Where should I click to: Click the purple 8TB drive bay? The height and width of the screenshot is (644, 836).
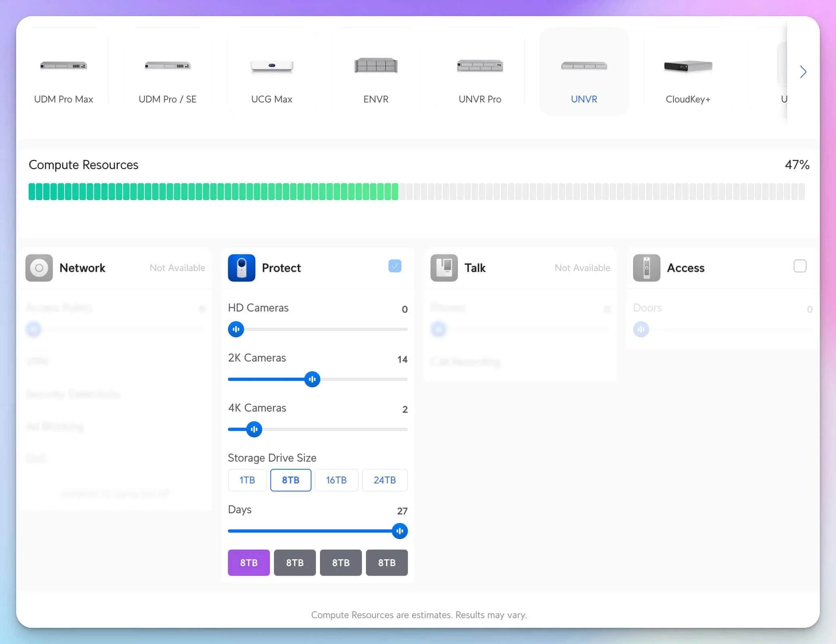point(249,562)
